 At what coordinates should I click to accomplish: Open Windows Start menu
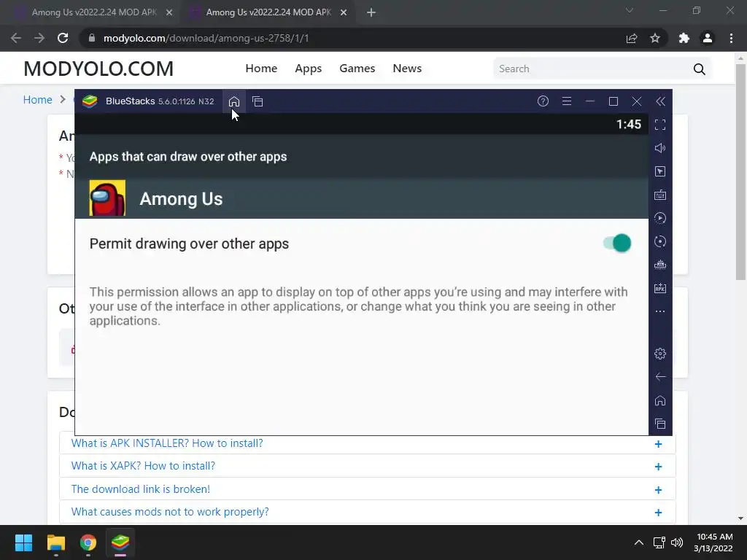23,542
